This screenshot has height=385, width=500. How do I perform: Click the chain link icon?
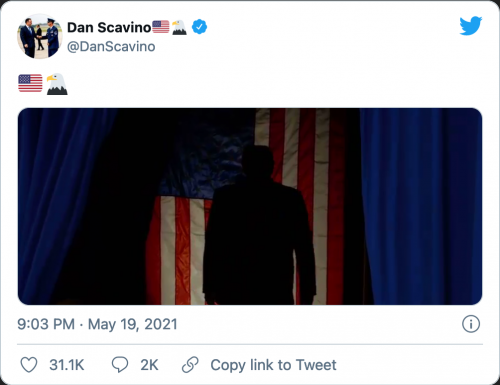[190, 365]
